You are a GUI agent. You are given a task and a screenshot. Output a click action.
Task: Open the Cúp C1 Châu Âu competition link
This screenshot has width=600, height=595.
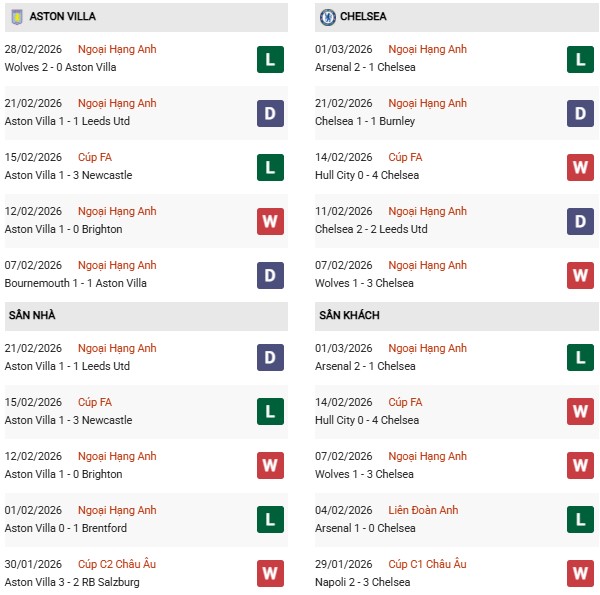tap(427, 564)
